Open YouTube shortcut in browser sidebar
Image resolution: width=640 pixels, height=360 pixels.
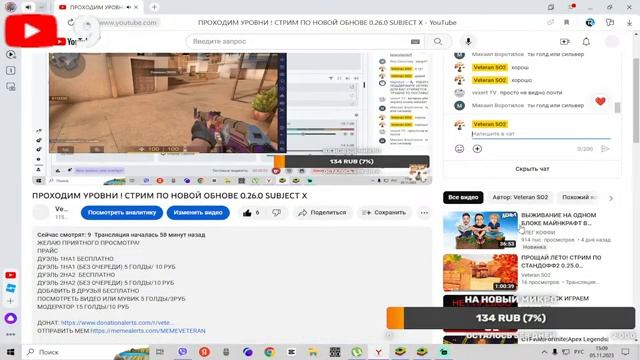coord(11,275)
